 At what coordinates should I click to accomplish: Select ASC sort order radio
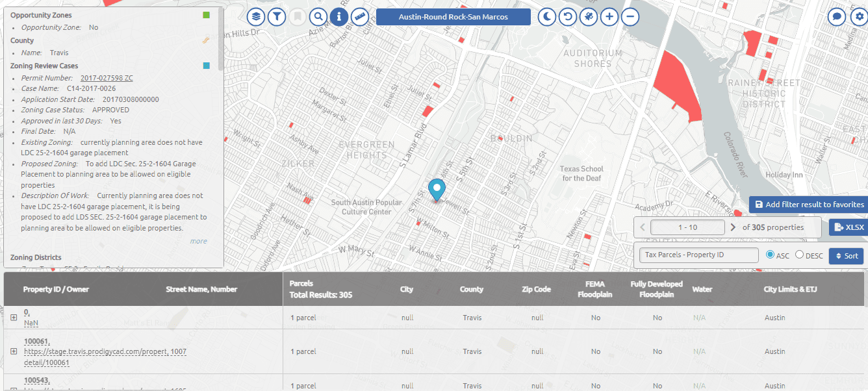771,255
